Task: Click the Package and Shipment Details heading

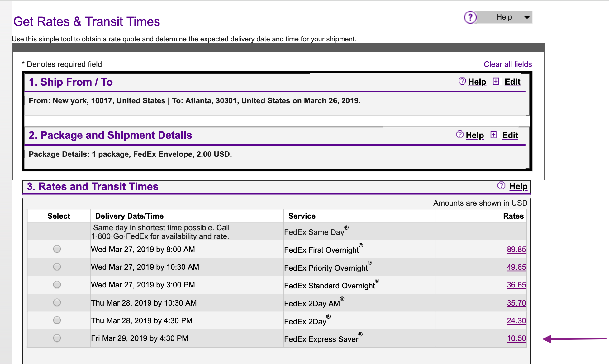Action: click(110, 135)
